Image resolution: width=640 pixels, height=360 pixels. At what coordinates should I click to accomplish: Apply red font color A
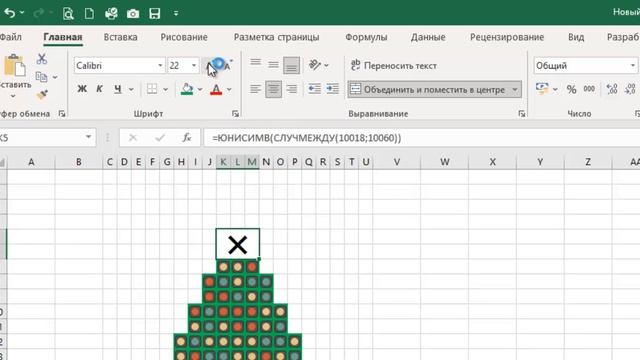(216, 89)
